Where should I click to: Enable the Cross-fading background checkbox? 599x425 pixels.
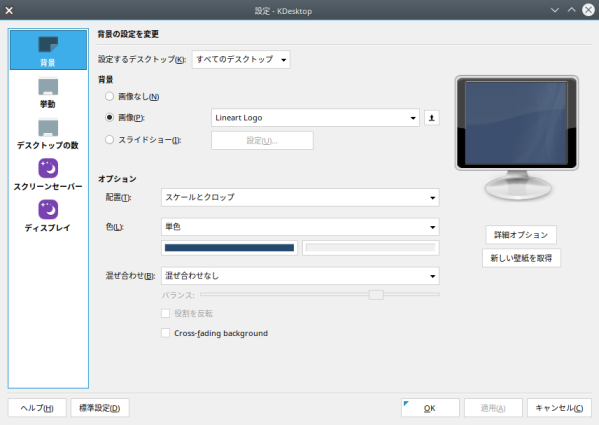tap(165, 333)
